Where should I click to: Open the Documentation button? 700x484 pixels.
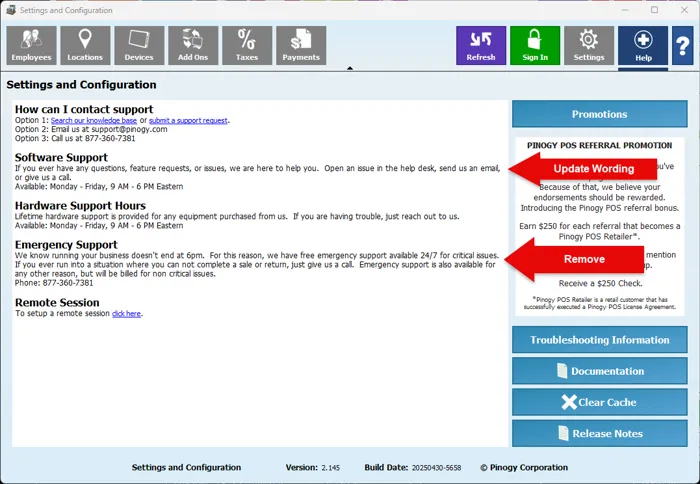[599, 371]
